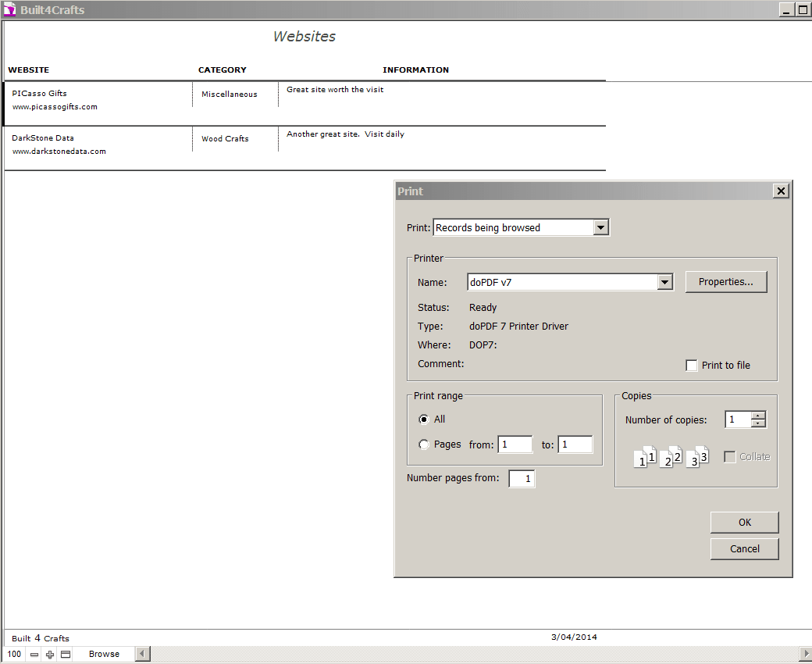
Task: Toggle the status toolbar icon
Action: (x=66, y=655)
